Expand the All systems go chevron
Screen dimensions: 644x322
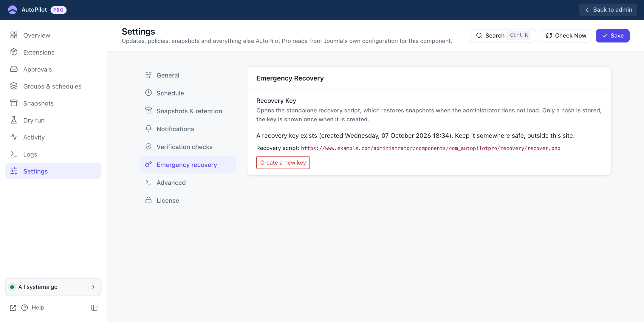tap(93, 287)
